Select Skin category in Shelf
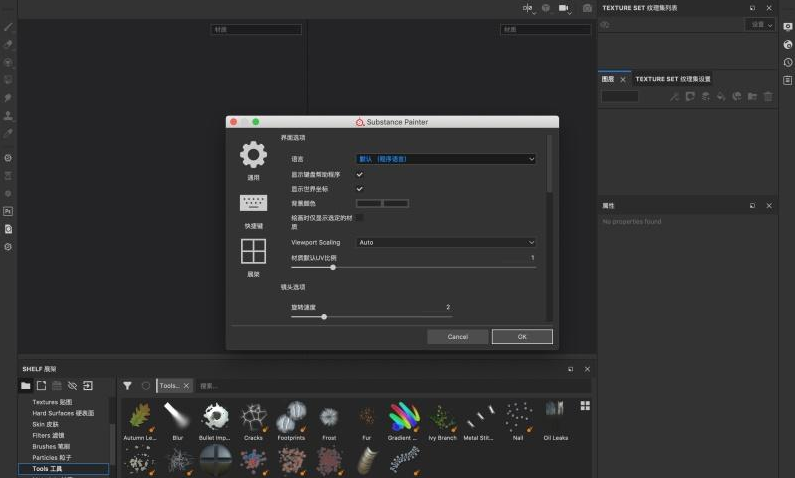The height and width of the screenshot is (478, 795). [x=46, y=424]
